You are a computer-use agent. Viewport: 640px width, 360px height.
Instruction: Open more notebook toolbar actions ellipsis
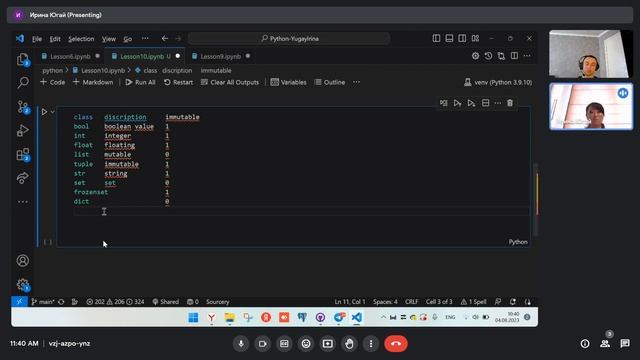pos(356,82)
